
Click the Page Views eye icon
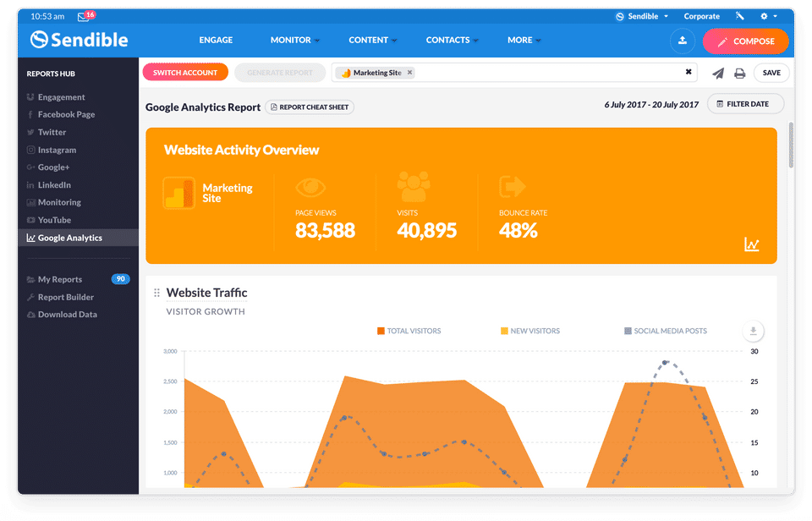point(310,187)
